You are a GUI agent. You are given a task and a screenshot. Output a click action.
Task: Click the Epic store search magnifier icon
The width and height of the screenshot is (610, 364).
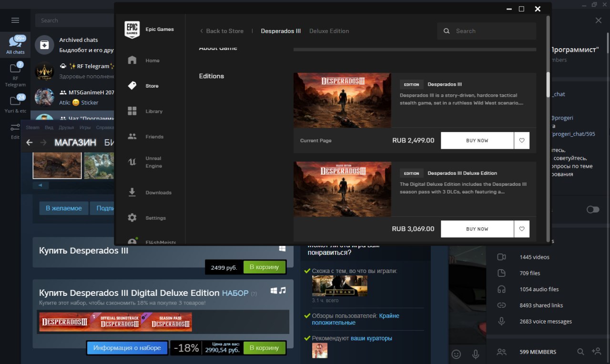(x=447, y=31)
